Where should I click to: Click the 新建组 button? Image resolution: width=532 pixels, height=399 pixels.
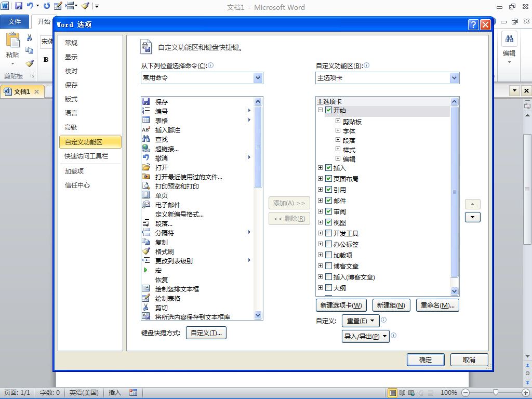(x=391, y=305)
